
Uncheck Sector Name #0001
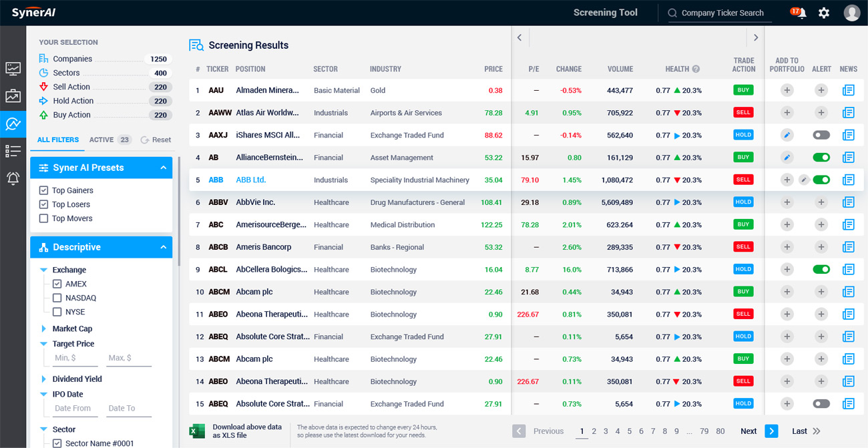click(57, 443)
